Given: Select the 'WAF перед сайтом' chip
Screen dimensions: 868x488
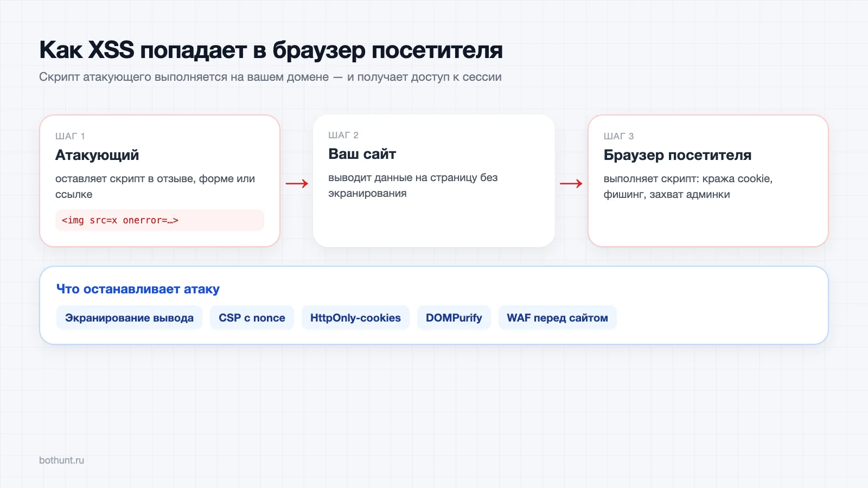Looking at the screenshot, I should (x=557, y=318).
